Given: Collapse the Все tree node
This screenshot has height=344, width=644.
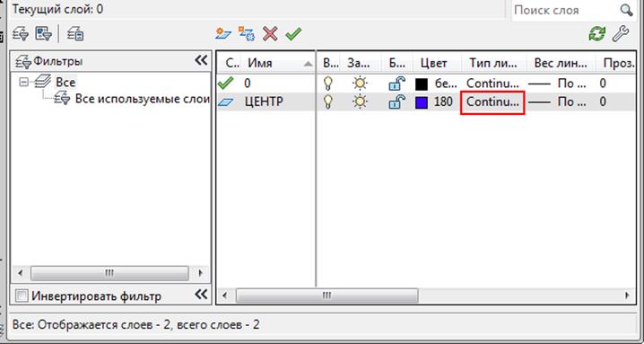Looking at the screenshot, I should pyautogui.click(x=24, y=83).
